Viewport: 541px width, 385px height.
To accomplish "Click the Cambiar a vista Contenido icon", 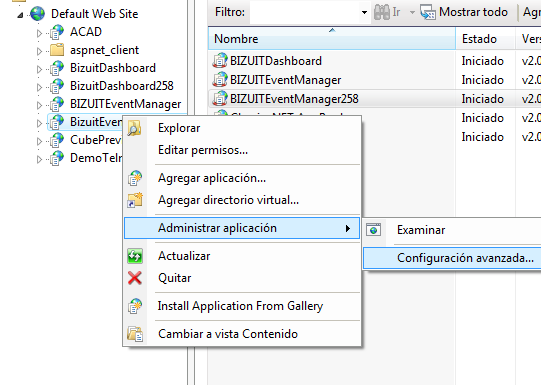I will pos(135,334).
